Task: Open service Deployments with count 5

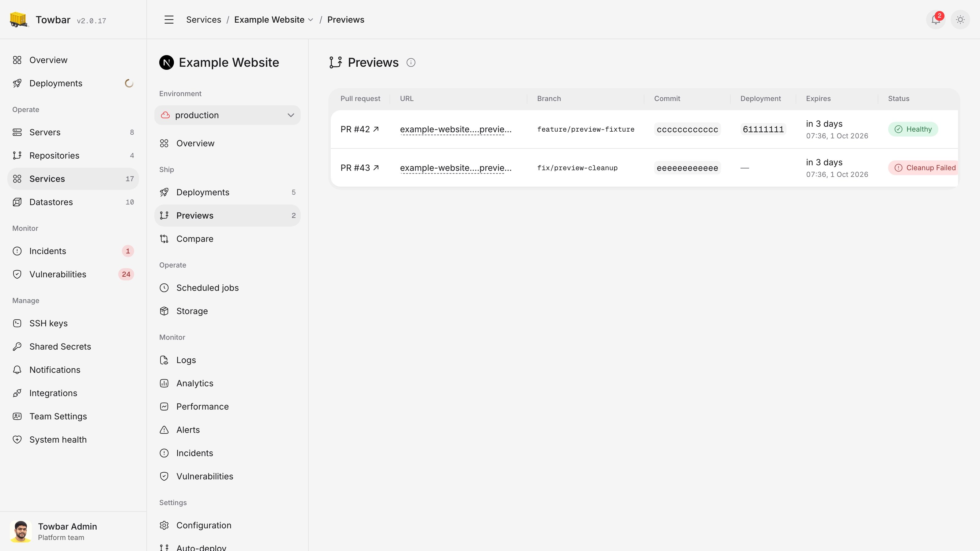Action: (228, 192)
